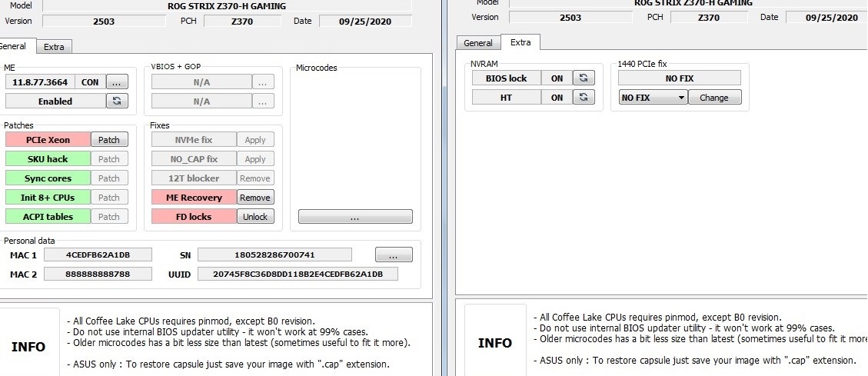The image size is (868, 376).
Task: Click Date 09/25/2020 in right window
Action: (x=827, y=17)
